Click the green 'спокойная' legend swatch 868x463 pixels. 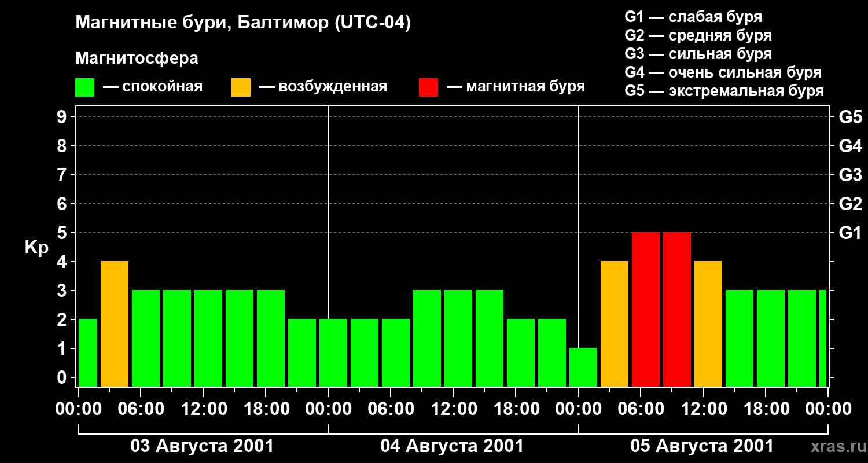pos(84,87)
